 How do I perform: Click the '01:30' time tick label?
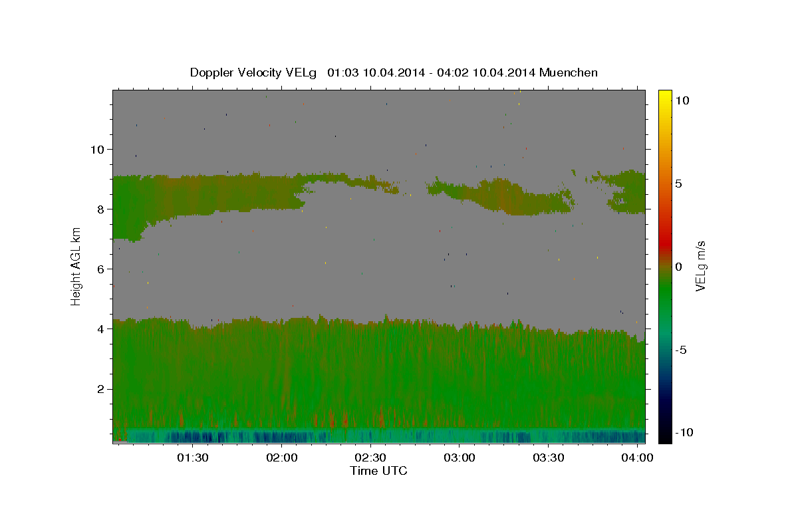[x=193, y=459]
